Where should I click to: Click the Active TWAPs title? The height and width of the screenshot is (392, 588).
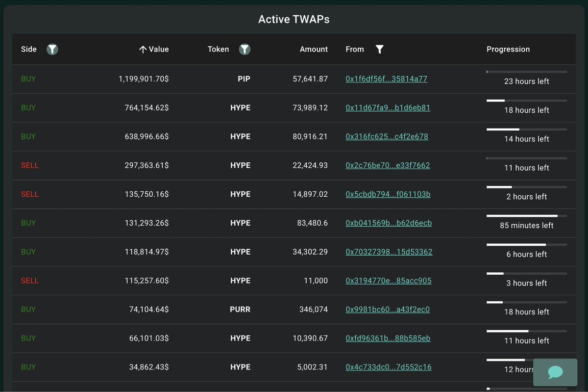click(294, 20)
